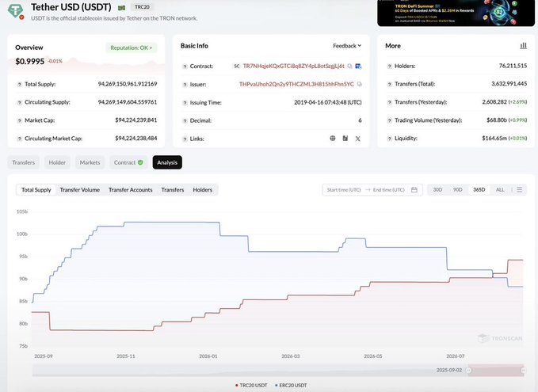Switch to the Contract tab

pos(128,162)
